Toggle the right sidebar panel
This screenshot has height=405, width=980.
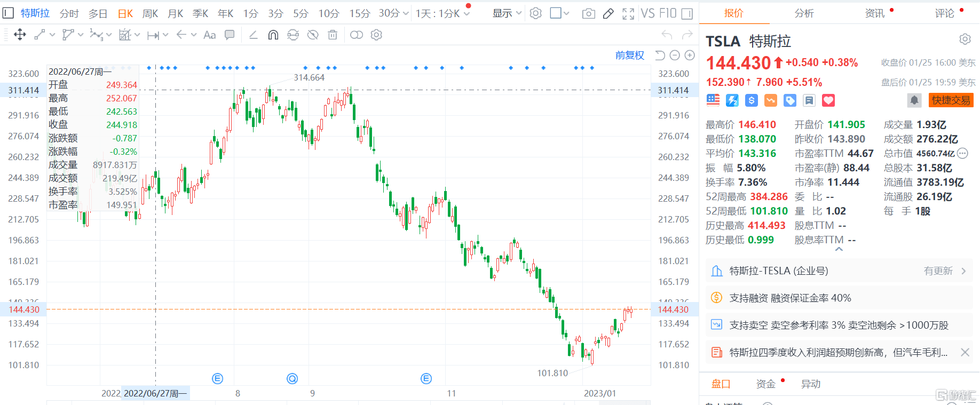[687, 13]
